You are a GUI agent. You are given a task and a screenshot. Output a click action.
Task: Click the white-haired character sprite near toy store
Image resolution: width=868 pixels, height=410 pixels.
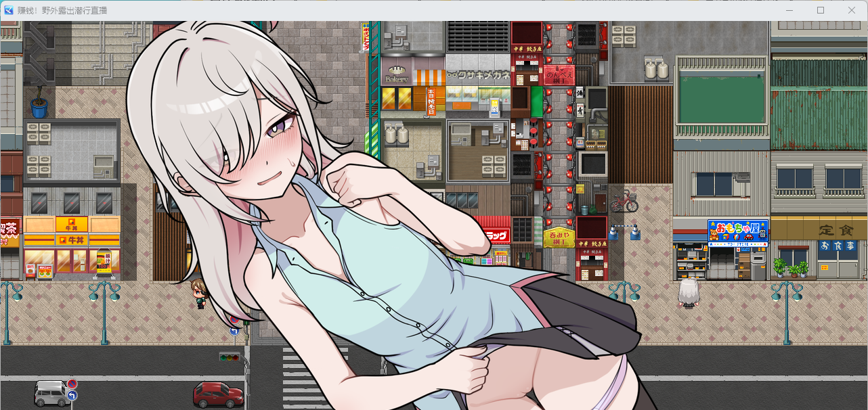click(x=689, y=293)
